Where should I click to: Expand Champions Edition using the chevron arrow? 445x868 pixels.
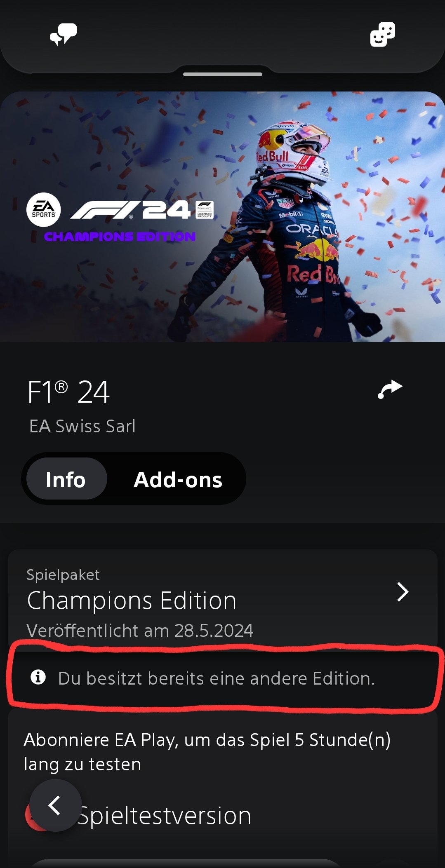click(x=403, y=592)
